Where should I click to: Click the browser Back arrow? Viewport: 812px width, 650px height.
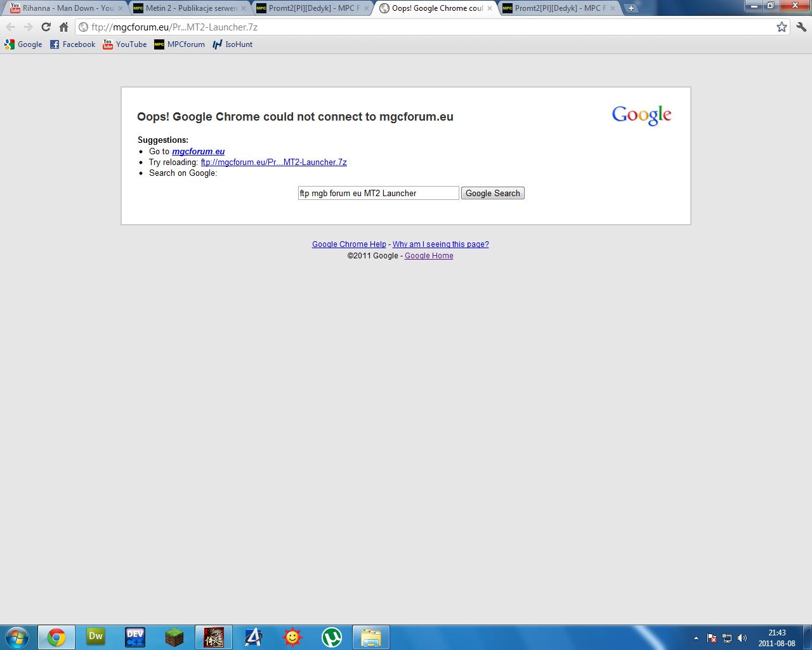pos(10,27)
